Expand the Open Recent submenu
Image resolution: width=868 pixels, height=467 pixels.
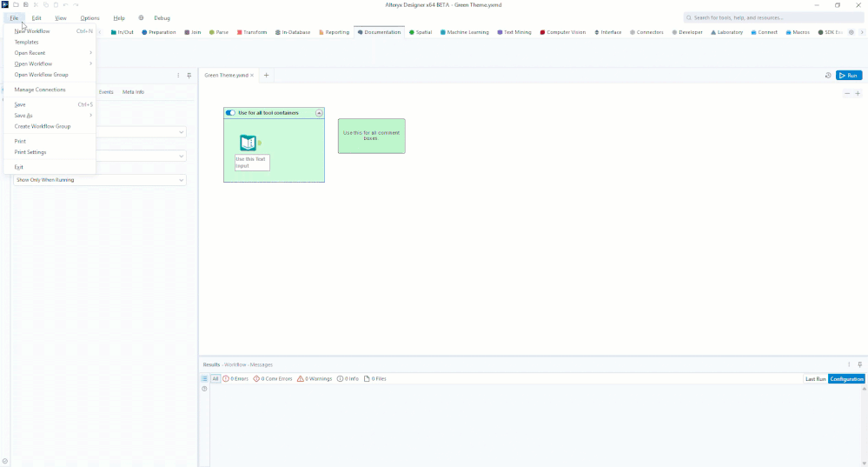50,53
